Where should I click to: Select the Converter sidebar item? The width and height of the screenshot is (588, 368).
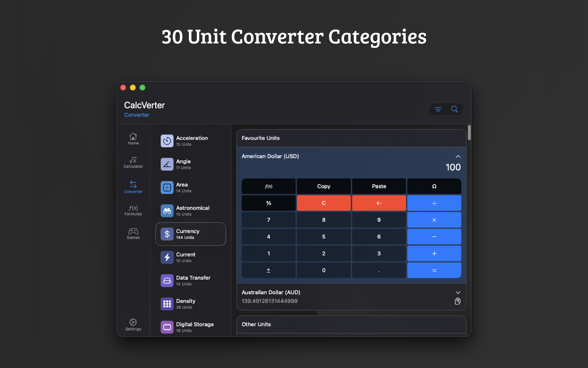pos(133,187)
